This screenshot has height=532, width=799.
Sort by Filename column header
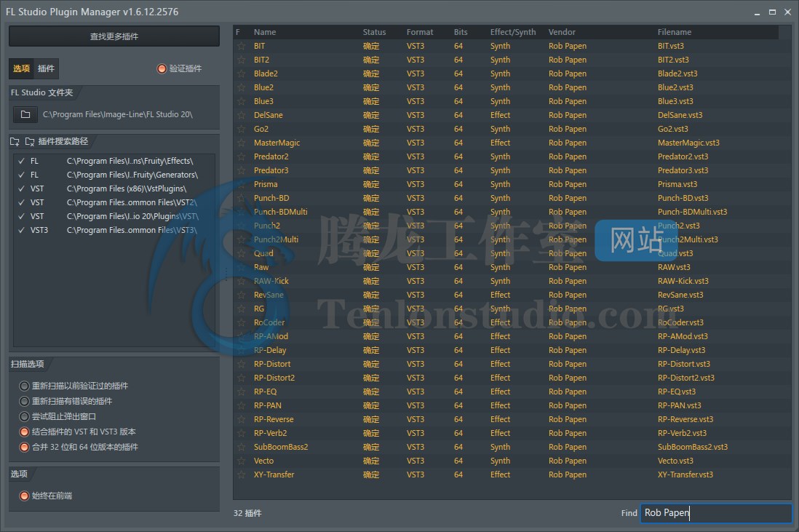click(674, 32)
